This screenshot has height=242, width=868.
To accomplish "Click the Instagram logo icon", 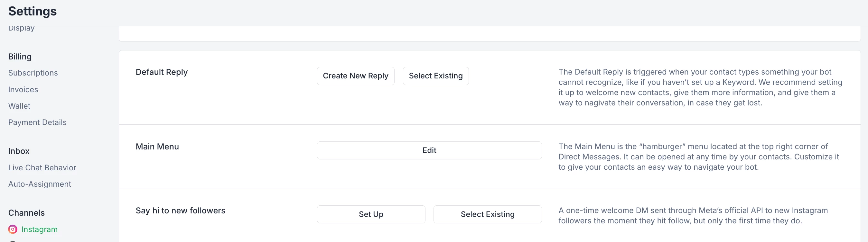I will (x=13, y=229).
